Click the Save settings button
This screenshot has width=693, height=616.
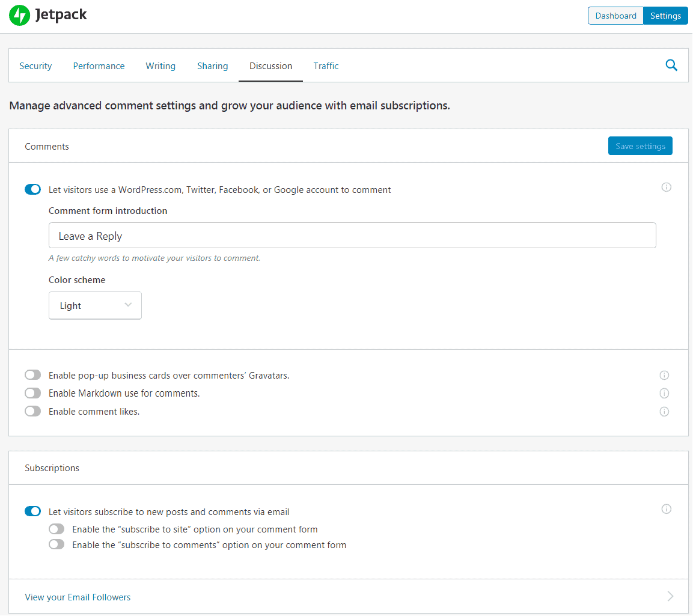click(640, 146)
